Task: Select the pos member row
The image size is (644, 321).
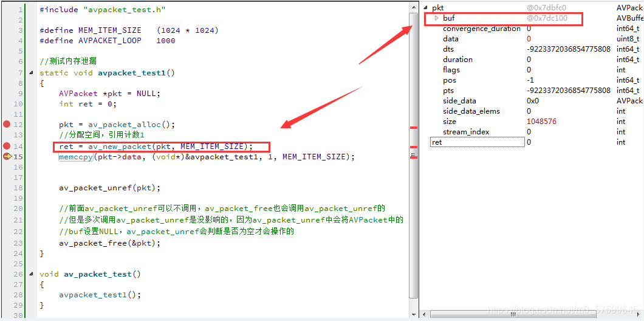Action: [x=533, y=80]
